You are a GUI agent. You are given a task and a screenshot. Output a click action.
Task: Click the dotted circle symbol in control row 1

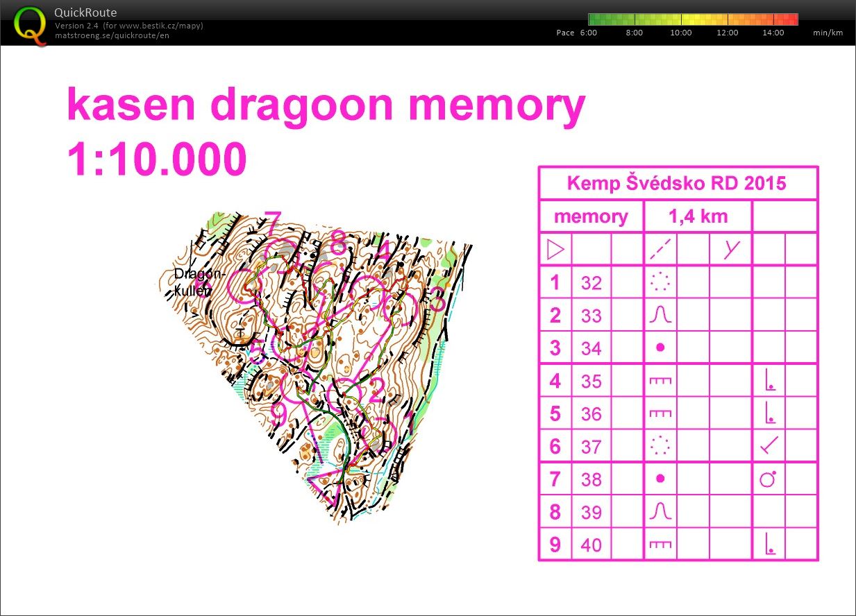pos(660,282)
